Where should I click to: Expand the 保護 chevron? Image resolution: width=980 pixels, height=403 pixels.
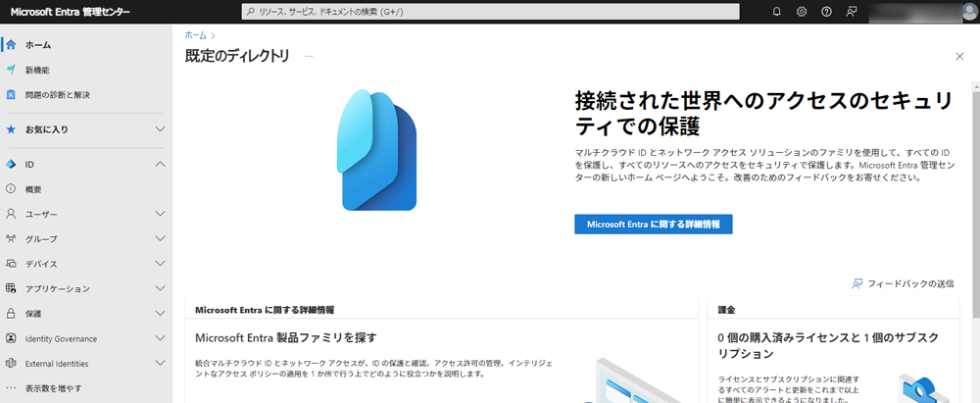pos(160,314)
